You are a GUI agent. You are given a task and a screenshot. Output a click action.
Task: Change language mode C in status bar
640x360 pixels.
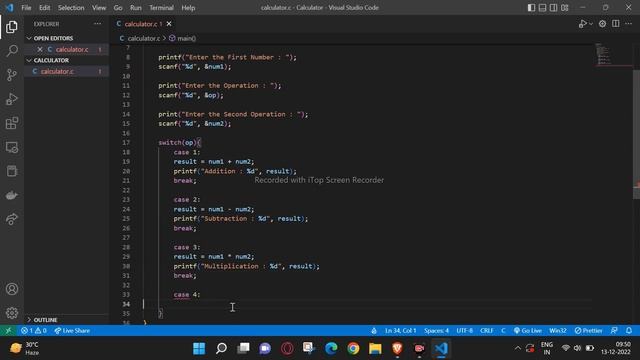(503, 331)
